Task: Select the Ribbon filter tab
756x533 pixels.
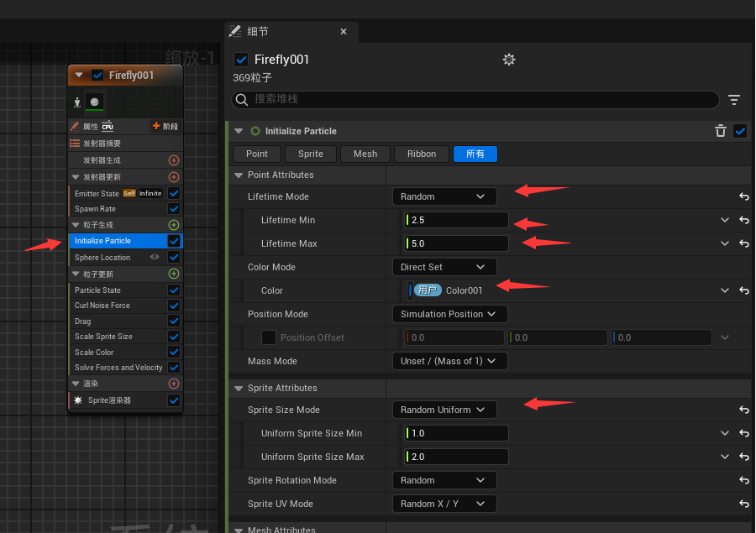Action: tap(422, 154)
